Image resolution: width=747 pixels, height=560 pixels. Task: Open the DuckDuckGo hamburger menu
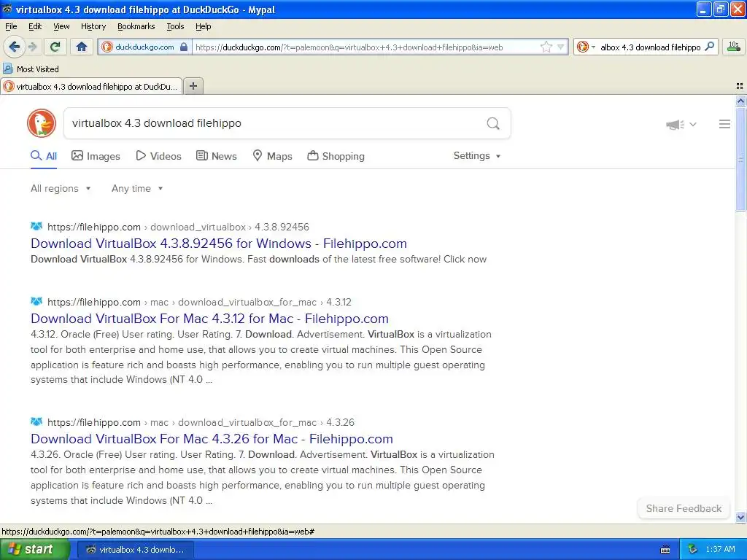724,124
